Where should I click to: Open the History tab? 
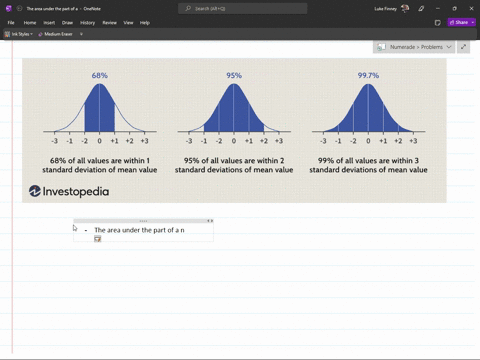87,23
